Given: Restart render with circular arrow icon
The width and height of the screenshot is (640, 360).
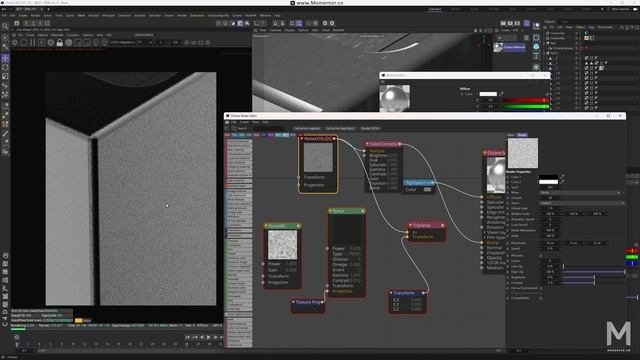Looking at the screenshot, I should tap(24, 42).
